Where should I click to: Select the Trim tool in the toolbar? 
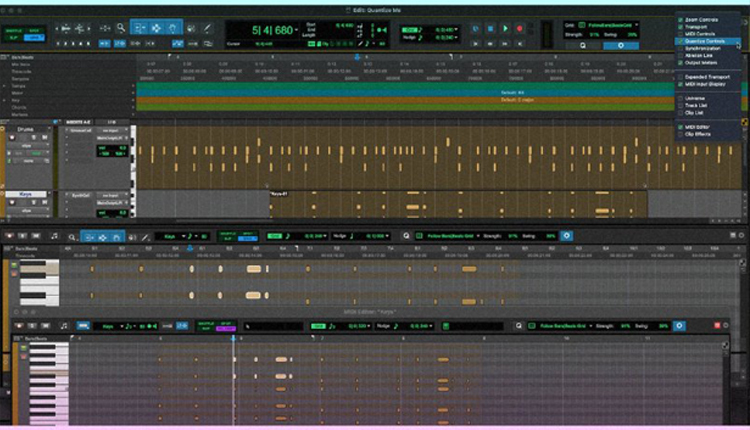(x=140, y=28)
